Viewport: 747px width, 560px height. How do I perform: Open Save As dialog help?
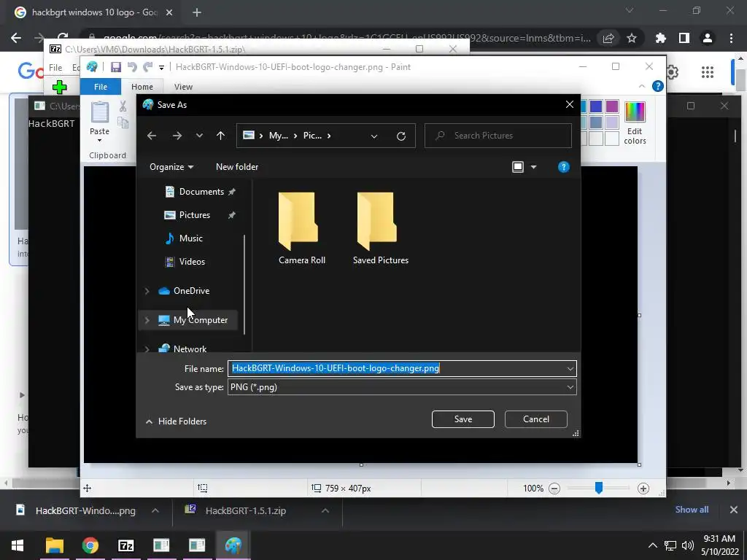564,167
